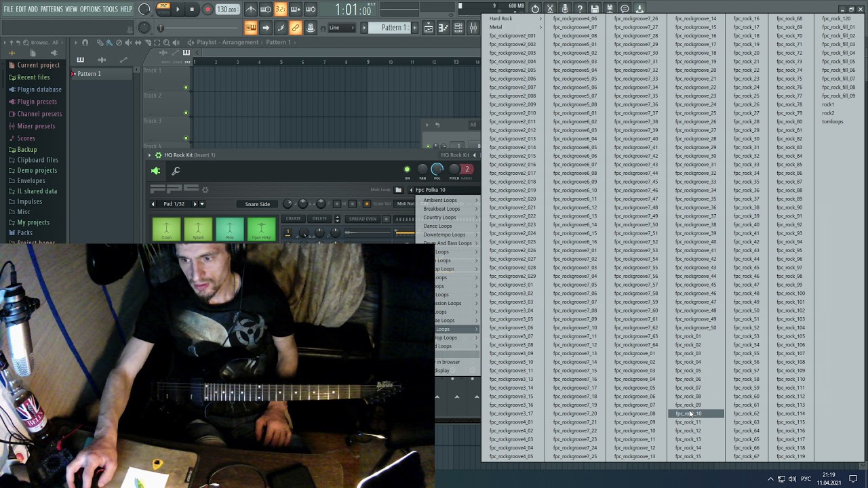The width and height of the screenshot is (868, 488).
Task: Click the FPC plugin wrench settings icon
Action: point(176,171)
